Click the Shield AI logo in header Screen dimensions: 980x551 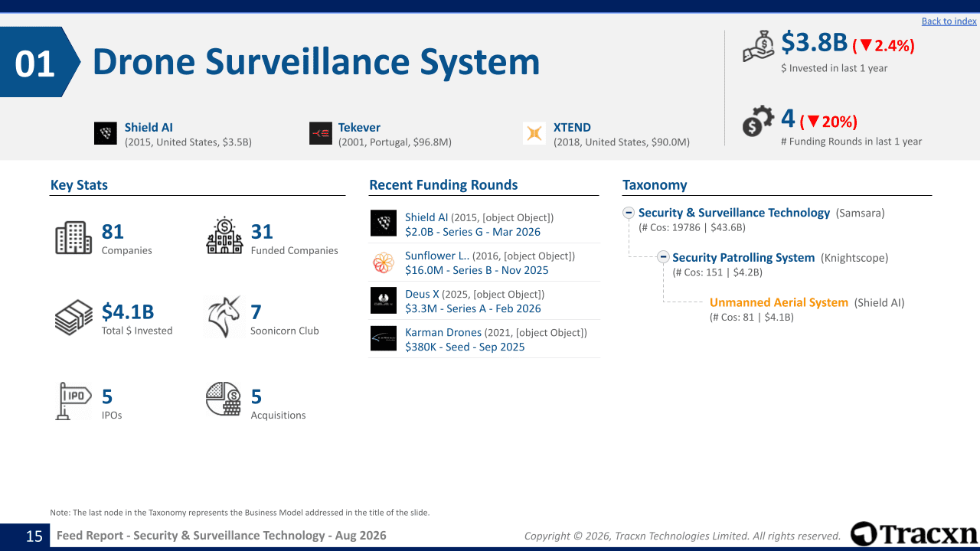coord(106,133)
